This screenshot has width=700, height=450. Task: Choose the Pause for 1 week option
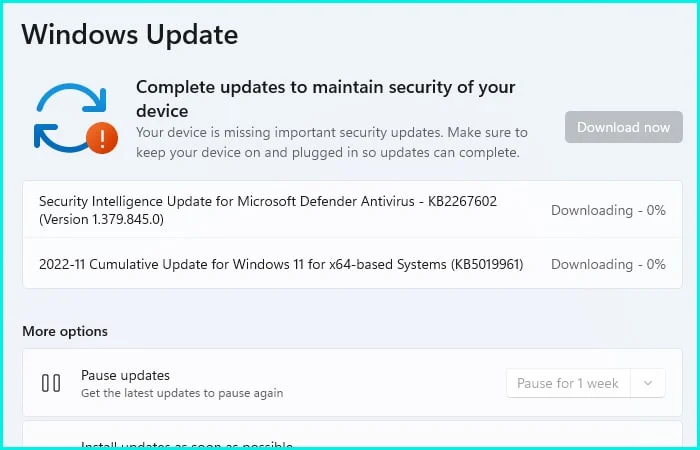pos(568,383)
